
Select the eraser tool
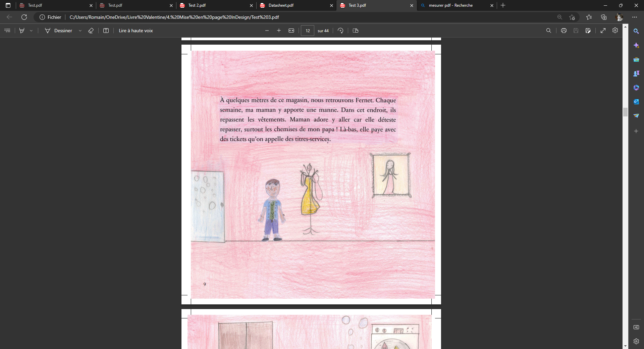[91, 31]
